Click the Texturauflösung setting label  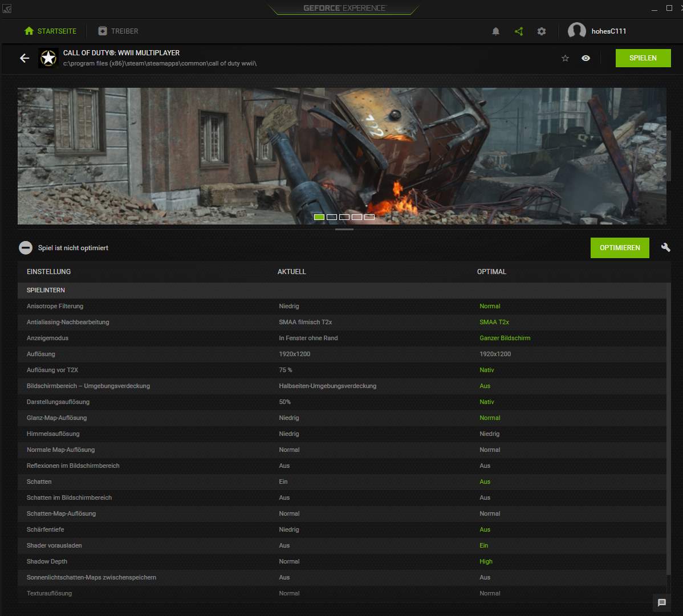point(49,593)
